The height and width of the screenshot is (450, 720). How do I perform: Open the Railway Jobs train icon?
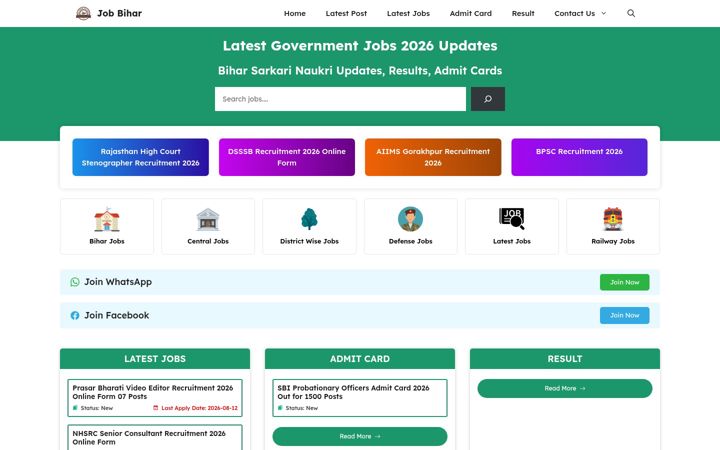coord(613,219)
